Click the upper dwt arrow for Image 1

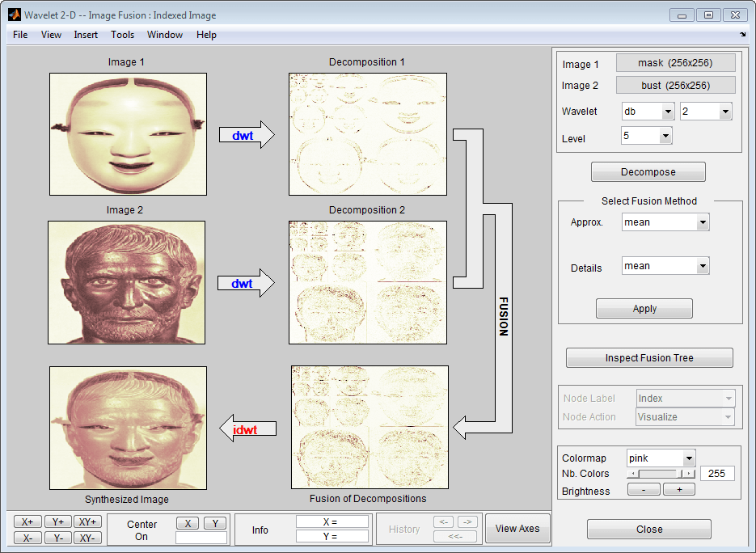247,135
